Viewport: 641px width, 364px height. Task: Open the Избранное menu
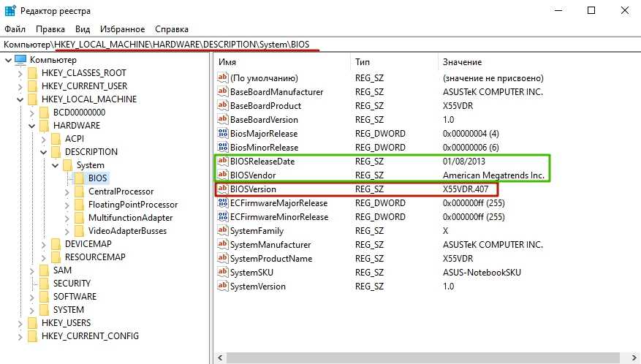point(122,29)
